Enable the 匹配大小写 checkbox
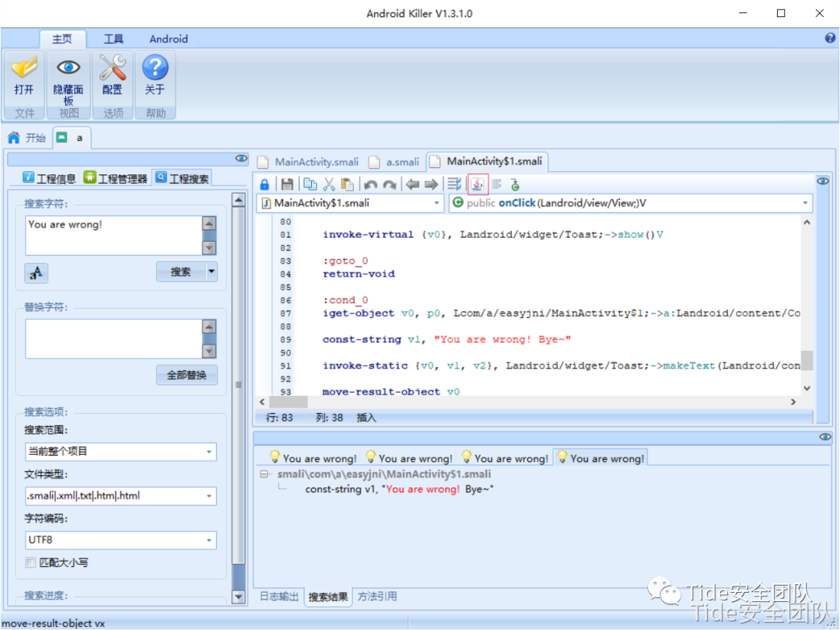Image resolution: width=840 pixels, height=630 pixels. (x=30, y=562)
